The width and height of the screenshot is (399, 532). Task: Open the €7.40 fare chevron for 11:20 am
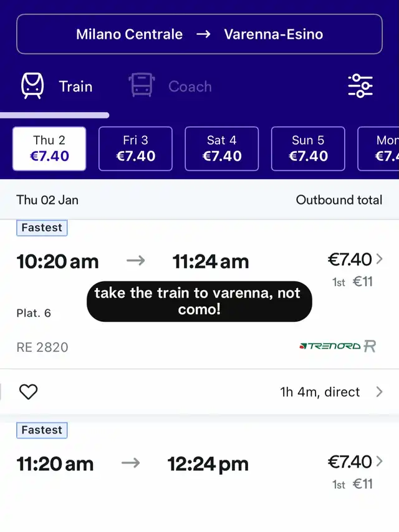[379, 462]
